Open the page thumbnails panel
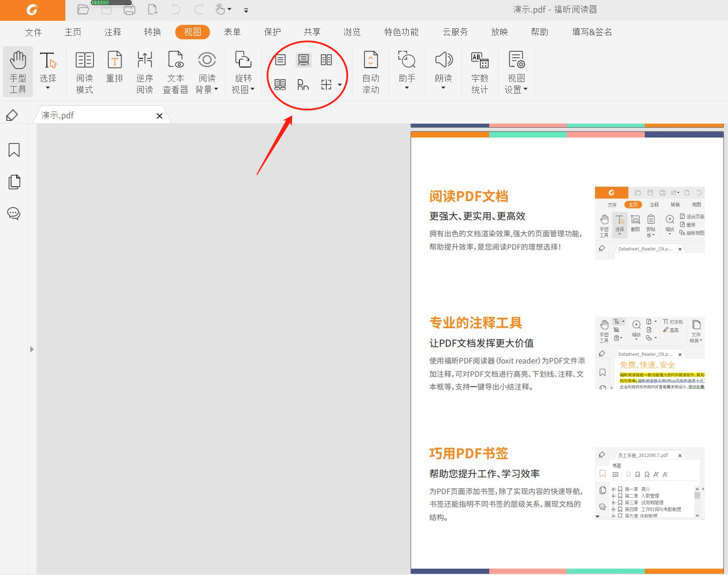The height and width of the screenshot is (575, 728). click(14, 181)
